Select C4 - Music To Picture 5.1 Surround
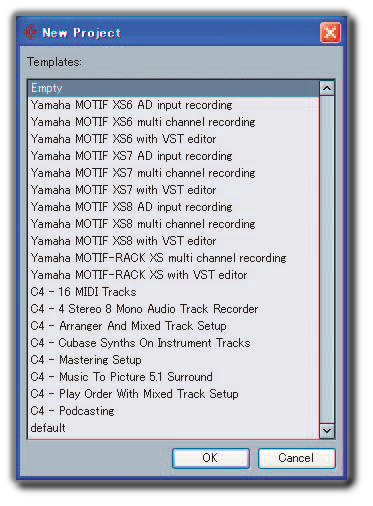373x506 pixels. pos(174,377)
